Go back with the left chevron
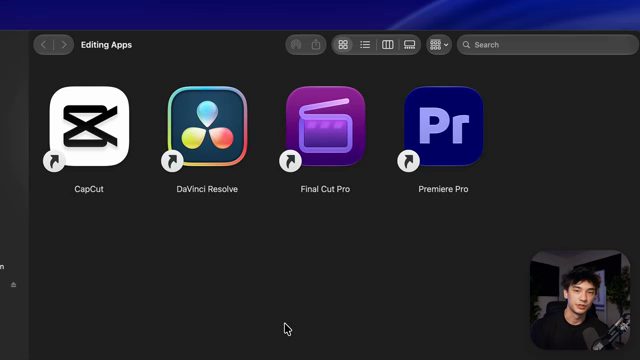The height and width of the screenshot is (360, 640). pos(44,44)
